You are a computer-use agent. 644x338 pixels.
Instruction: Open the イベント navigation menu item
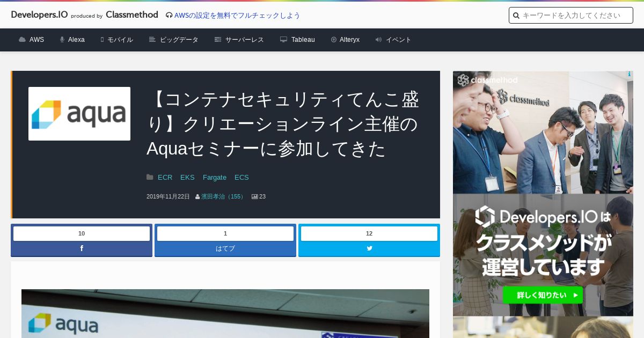(x=399, y=40)
